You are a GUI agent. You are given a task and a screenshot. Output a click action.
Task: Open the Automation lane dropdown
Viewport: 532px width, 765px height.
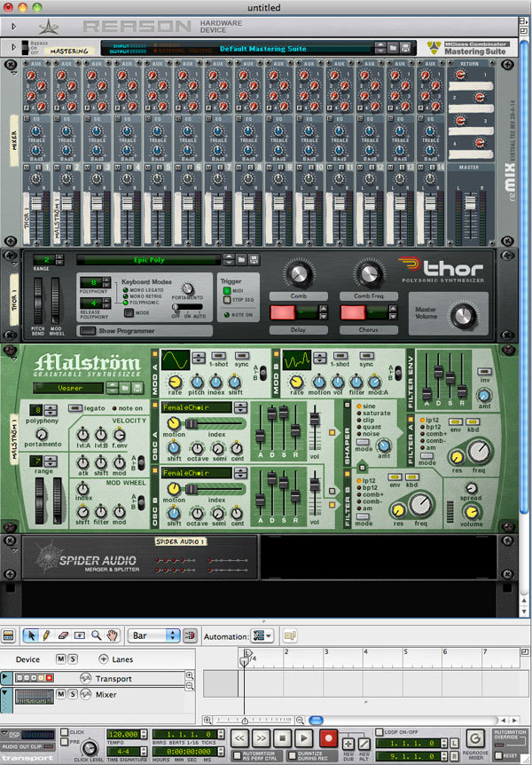tap(262, 635)
